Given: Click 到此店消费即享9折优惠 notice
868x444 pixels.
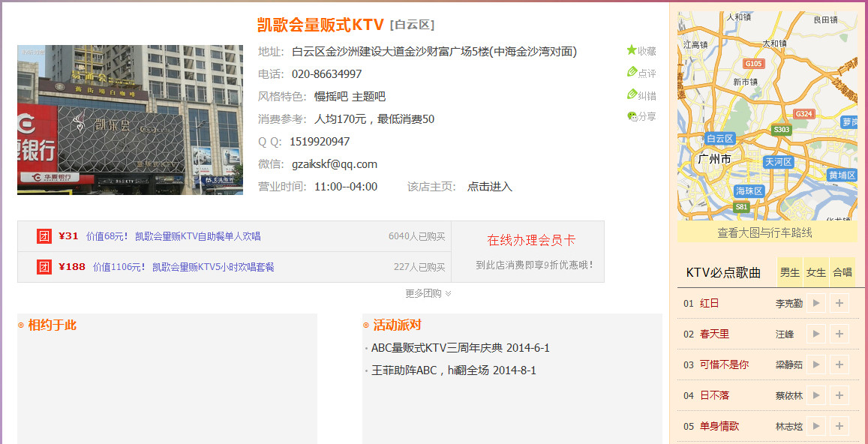Looking at the screenshot, I should (x=535, y=265).
